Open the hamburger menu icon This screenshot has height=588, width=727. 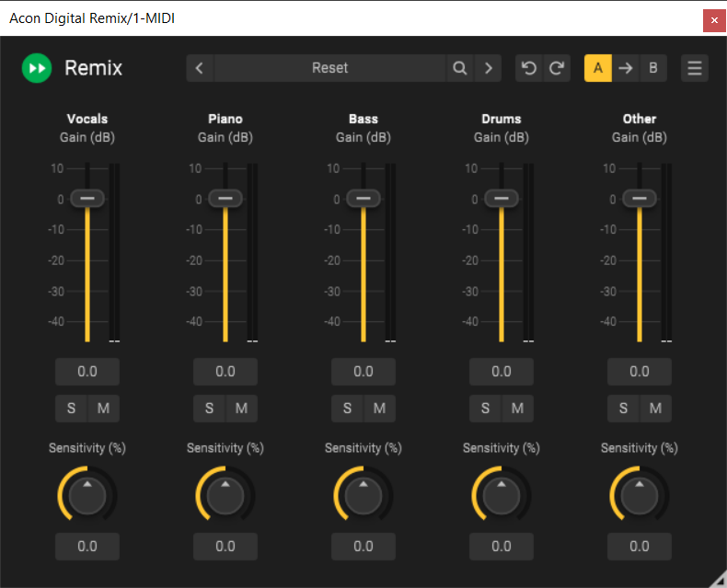coord(695,68)
